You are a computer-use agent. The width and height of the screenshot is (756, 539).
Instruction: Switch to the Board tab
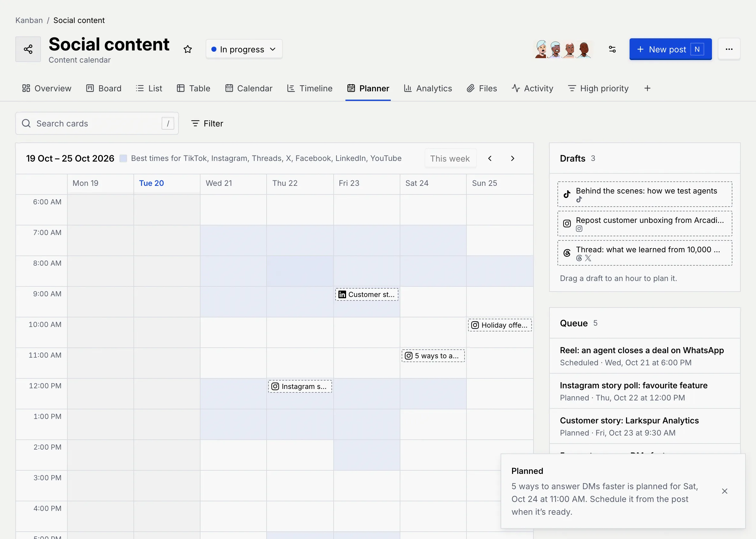[x=104, y=88]
